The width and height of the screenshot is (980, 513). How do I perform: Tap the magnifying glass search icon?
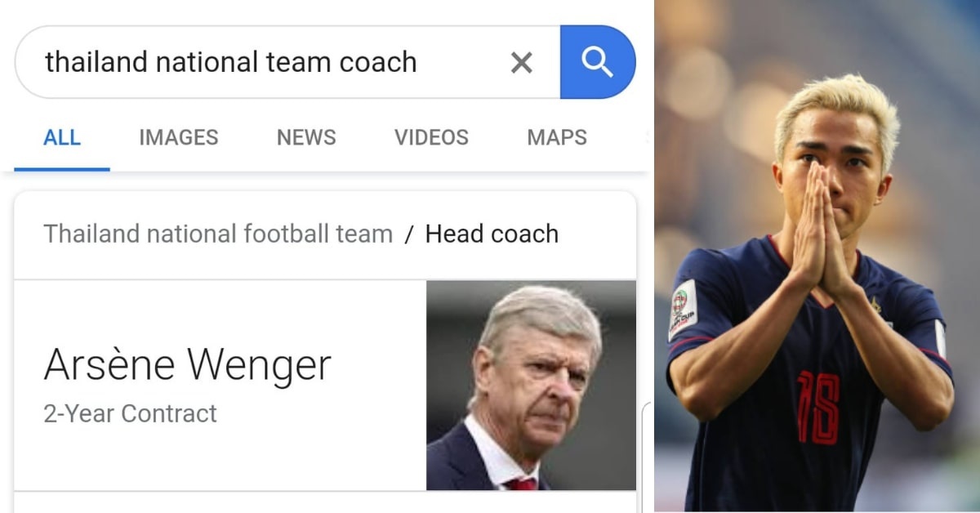click(x=599, y=61)
